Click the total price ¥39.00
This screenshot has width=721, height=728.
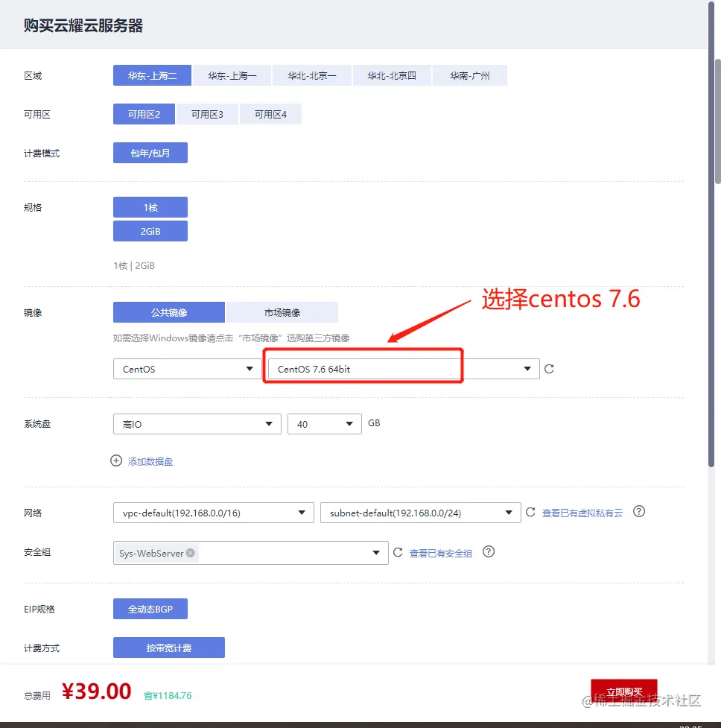click(97, 691)
